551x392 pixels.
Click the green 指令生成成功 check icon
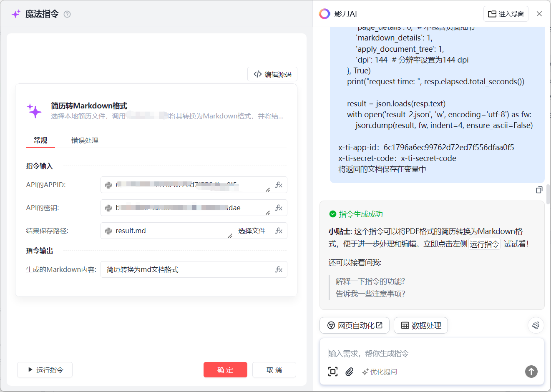click(332, 214)
